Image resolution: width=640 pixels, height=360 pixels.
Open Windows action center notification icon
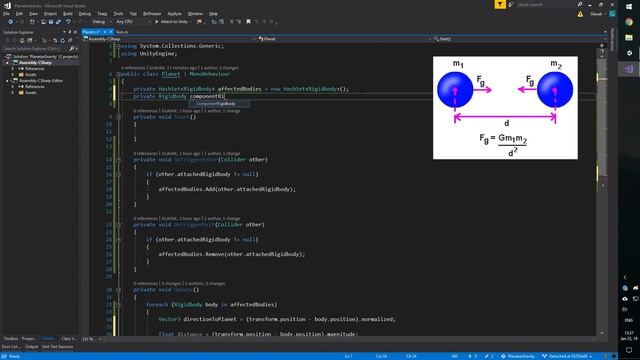coord(629,350)
